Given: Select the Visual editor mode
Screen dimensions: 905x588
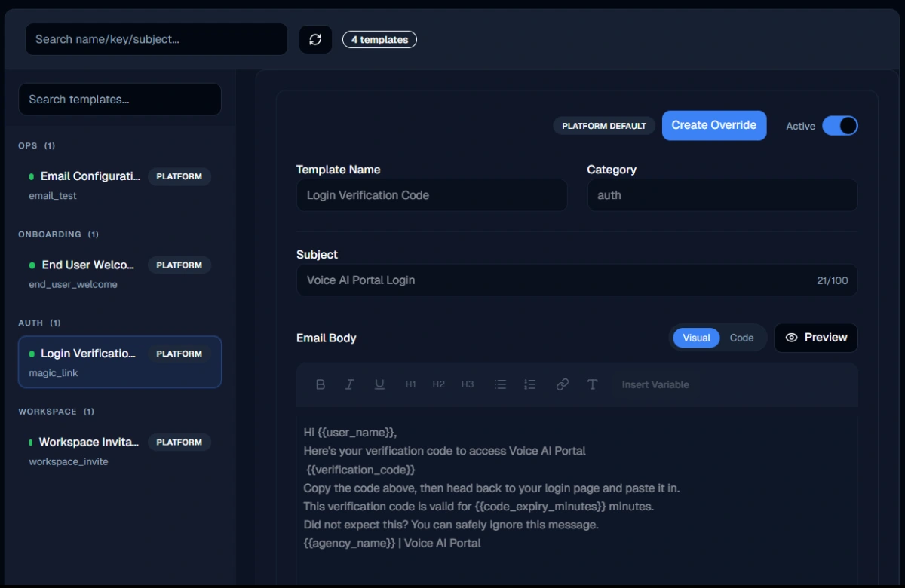Looking at the screenshot, I should 696,338.
